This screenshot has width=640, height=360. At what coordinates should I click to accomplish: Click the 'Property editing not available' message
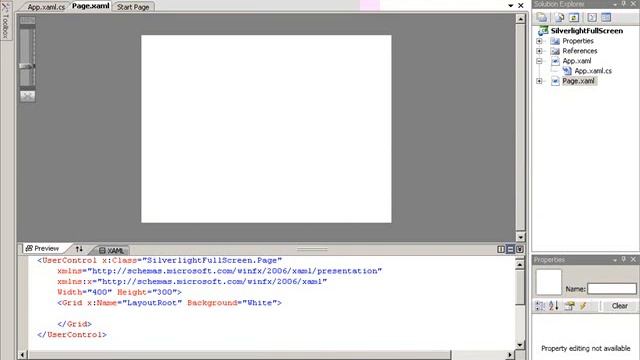click(586, 349)
